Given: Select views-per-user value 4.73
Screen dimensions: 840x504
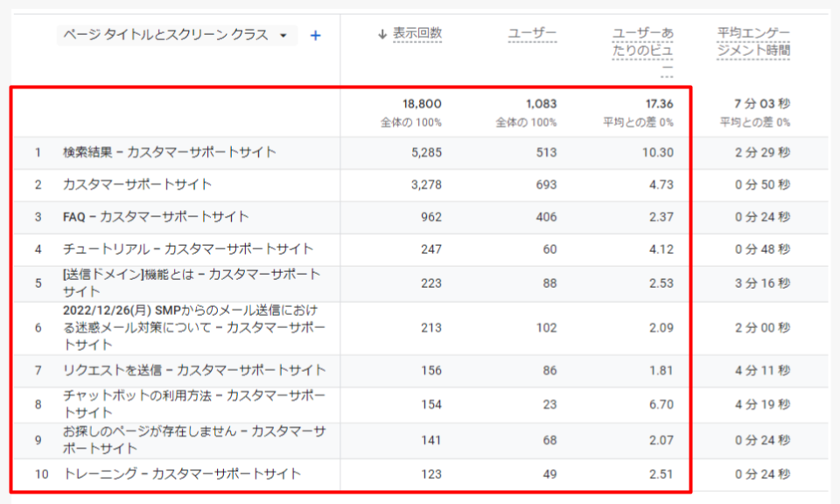Looking at the screenshot, I should 661,185.
